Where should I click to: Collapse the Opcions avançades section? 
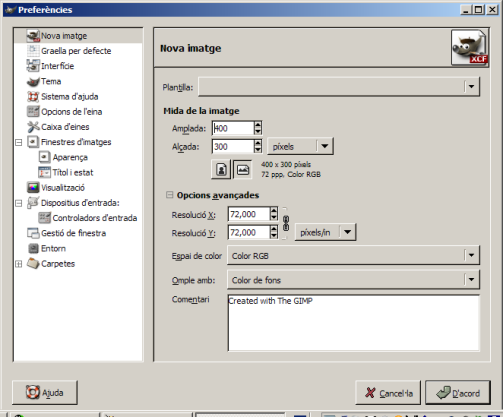pos(170,195)
